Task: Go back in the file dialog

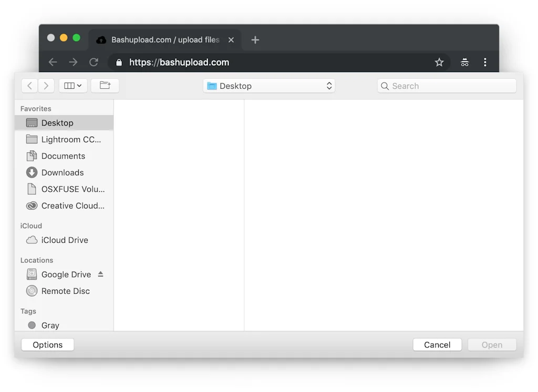Action: 29,86
